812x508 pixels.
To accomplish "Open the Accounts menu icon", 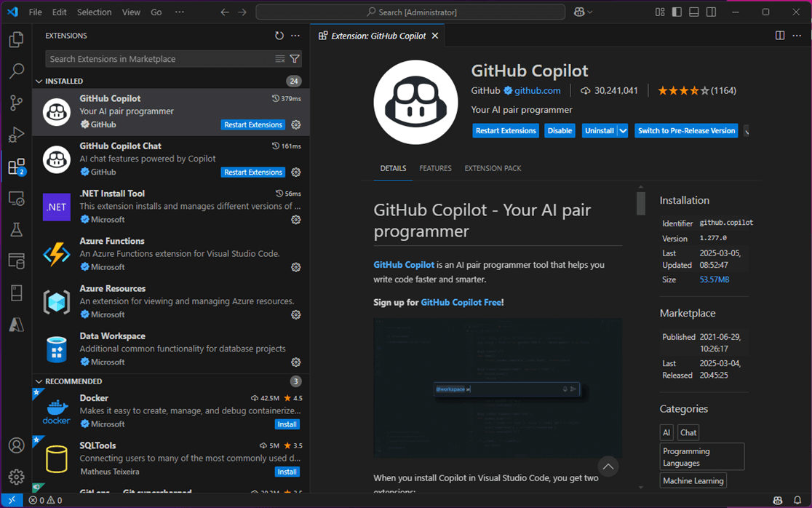I will (16, 445).
